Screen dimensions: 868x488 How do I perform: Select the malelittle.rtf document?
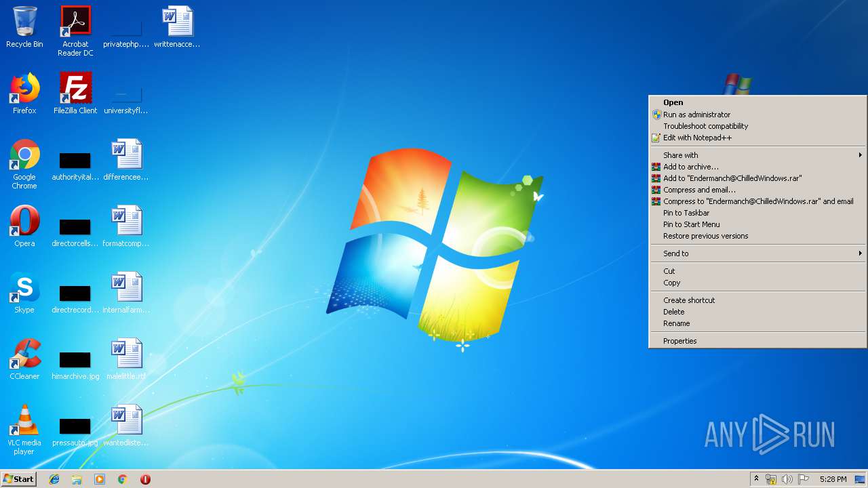126,359
